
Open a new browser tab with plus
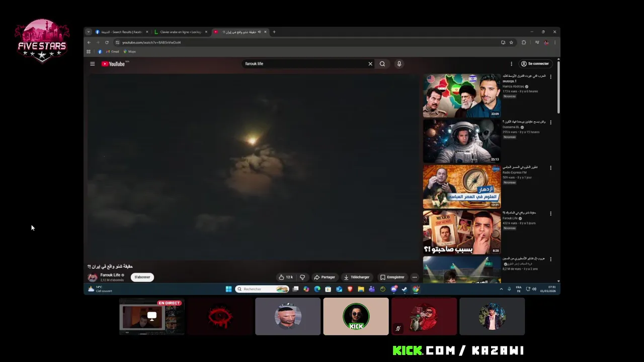click(274, 32)
